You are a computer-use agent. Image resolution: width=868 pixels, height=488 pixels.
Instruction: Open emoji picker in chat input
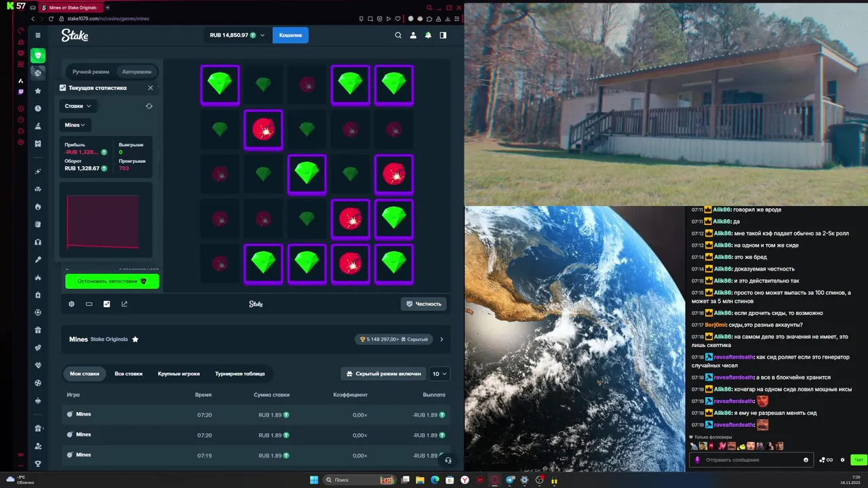[x=806, y=460]
